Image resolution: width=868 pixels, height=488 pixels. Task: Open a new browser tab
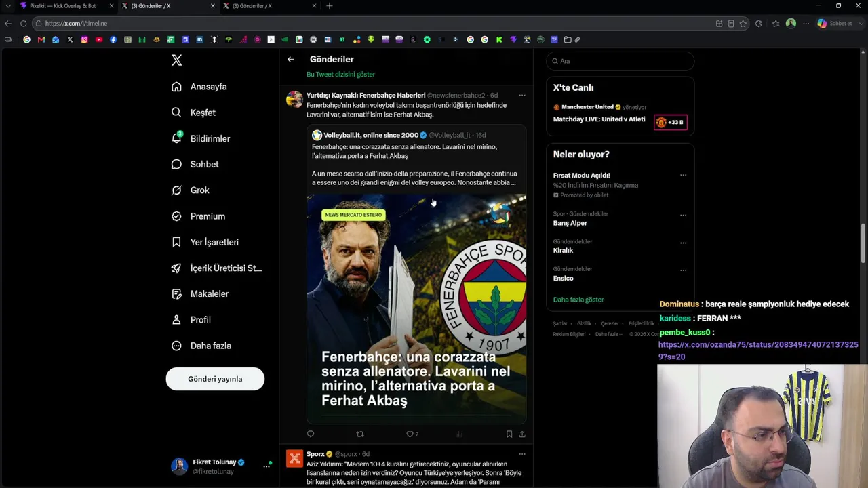tap(329, 6)
